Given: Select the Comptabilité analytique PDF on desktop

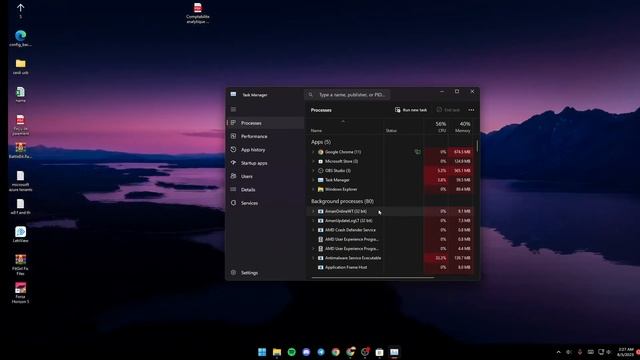Looking at the screenshot, I should pos(198,13).
